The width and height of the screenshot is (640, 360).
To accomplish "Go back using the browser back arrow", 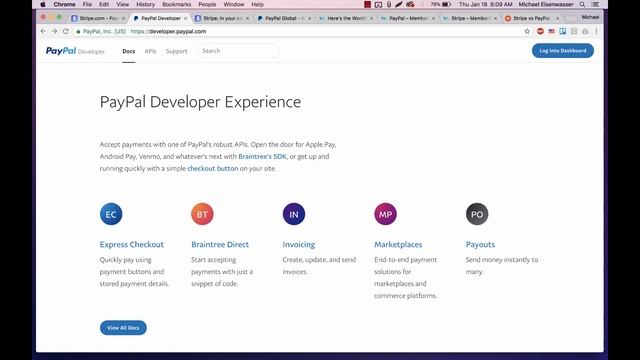I will 43,31.
